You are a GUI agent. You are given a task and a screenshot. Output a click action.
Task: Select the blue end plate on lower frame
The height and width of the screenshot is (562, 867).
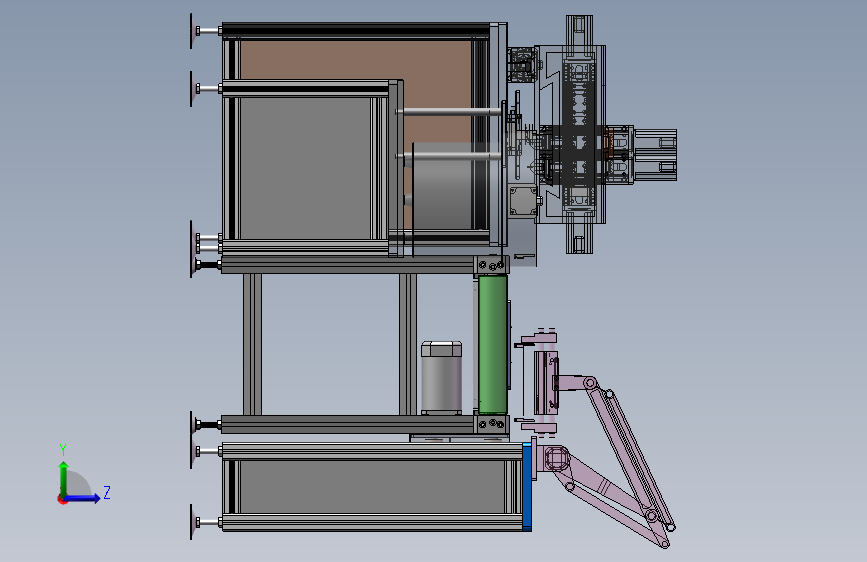click(527, 486)
